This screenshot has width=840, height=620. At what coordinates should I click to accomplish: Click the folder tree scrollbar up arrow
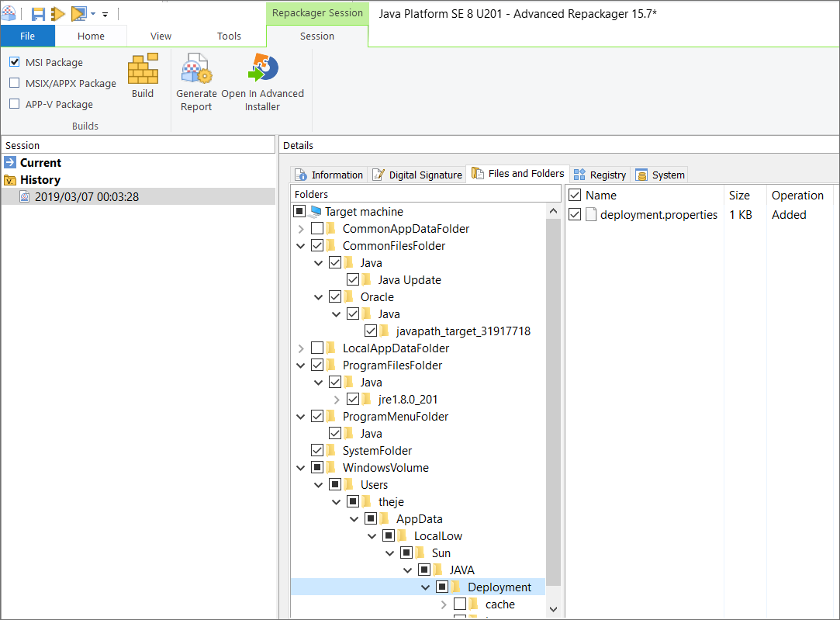point(553,211)
